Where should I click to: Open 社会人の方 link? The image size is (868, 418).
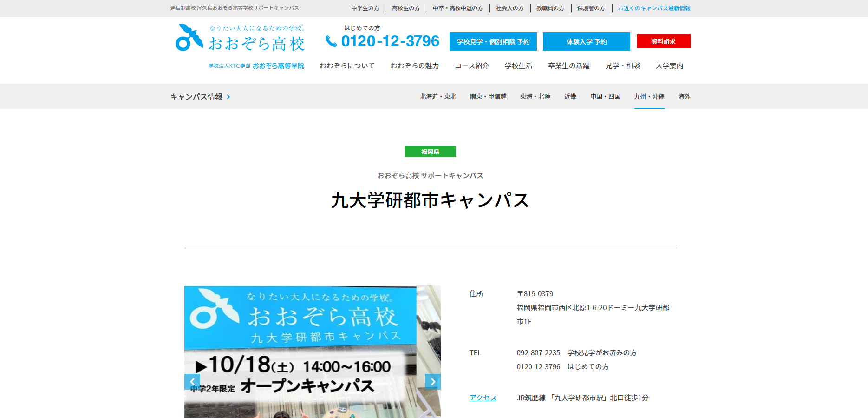[x=509, y=8]
